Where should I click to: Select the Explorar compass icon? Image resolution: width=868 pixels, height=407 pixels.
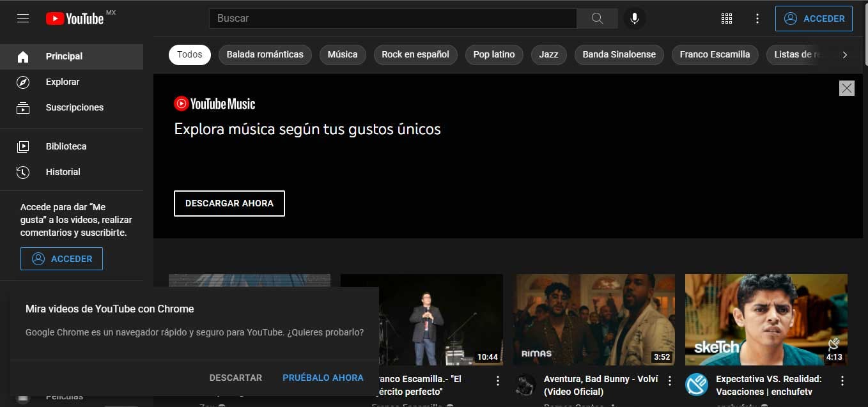pos(24,82)
